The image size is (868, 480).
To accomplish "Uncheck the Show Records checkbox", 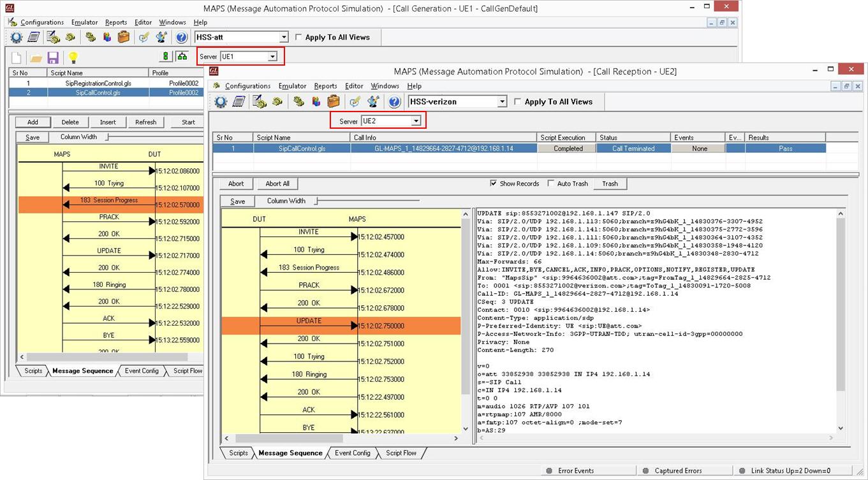I will (493, 184).
